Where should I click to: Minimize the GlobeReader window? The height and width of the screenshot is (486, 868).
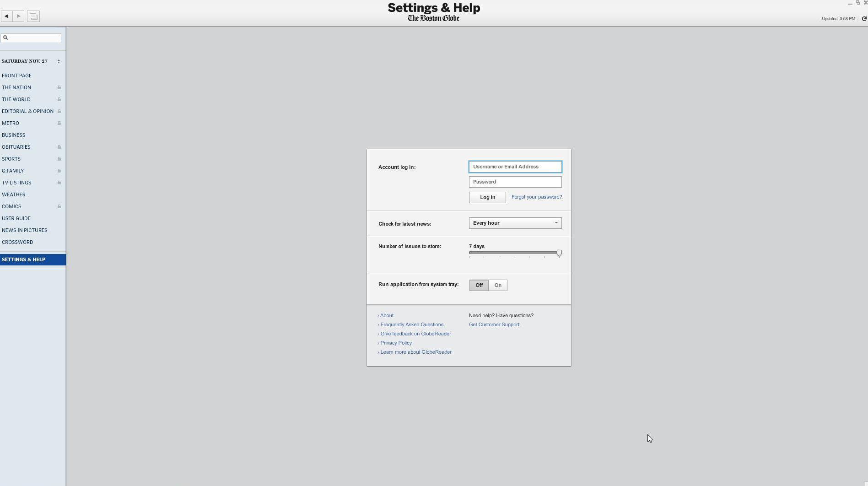(850, 3)
